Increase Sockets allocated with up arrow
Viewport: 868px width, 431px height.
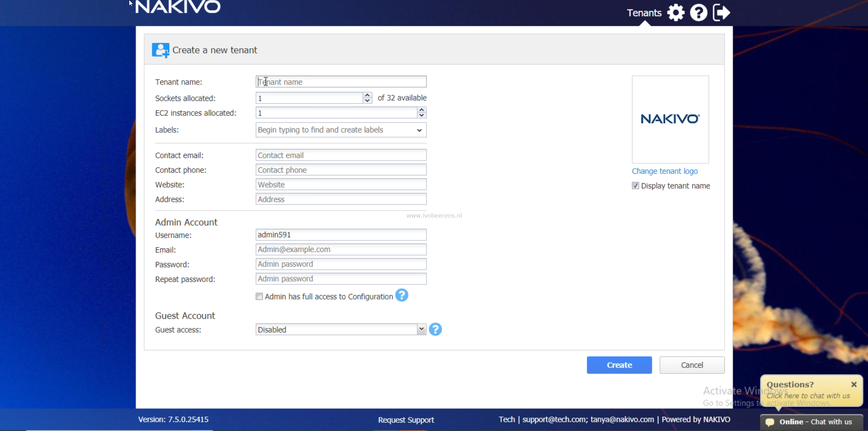click(367, 95)
